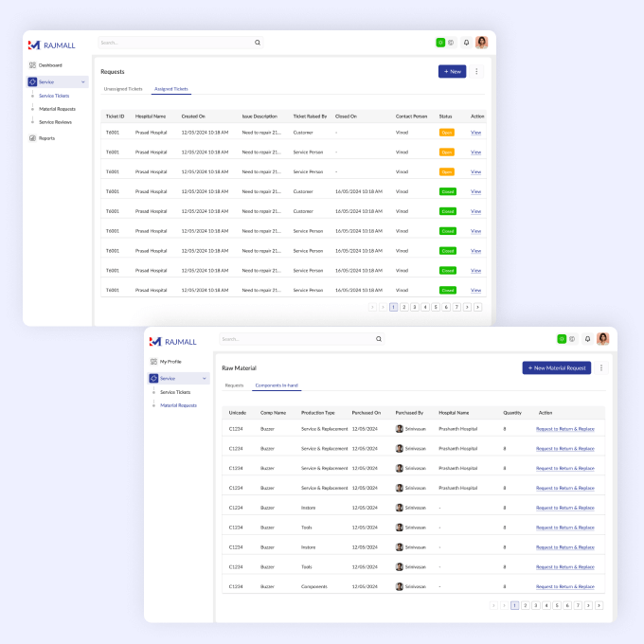Collapse the Service section in the Raw Material sidebar
The width and height of the screenshot is (644, 644).
coord(204,378)
